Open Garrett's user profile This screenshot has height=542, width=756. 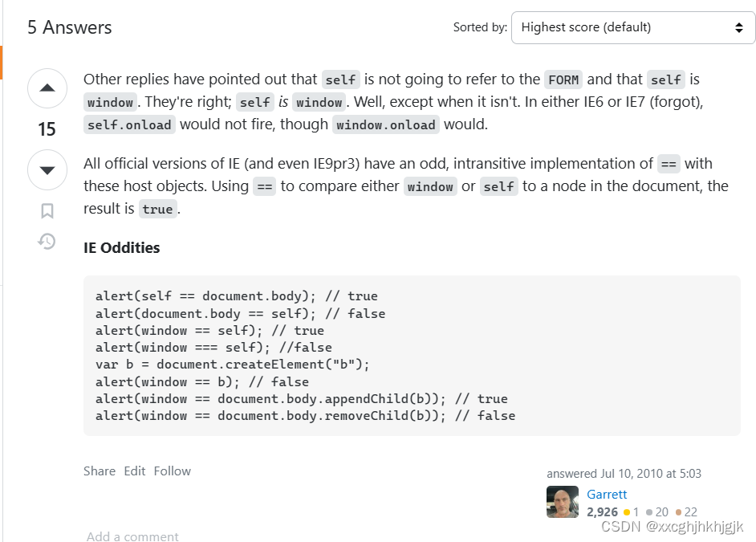[x=607, y=494]
